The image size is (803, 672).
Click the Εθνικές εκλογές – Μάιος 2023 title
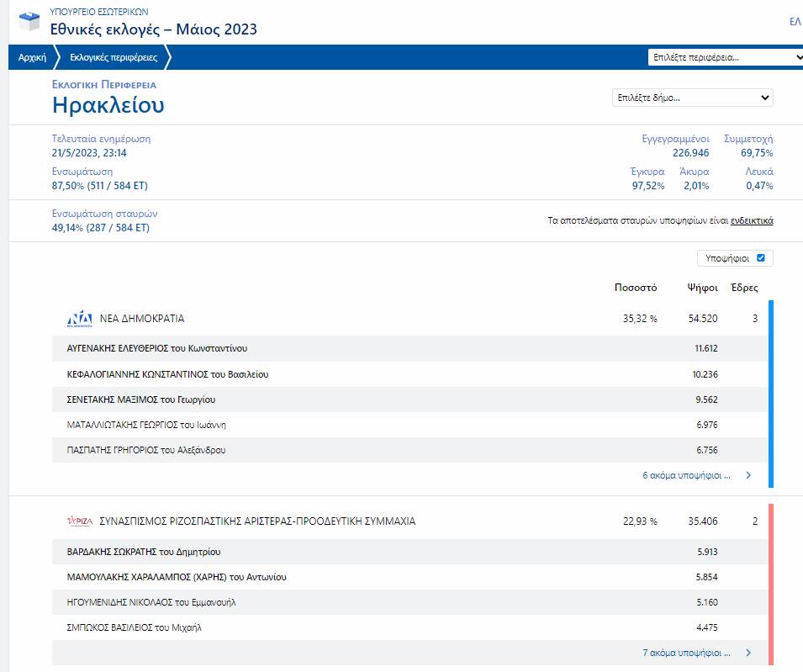(x=154, y=29)
